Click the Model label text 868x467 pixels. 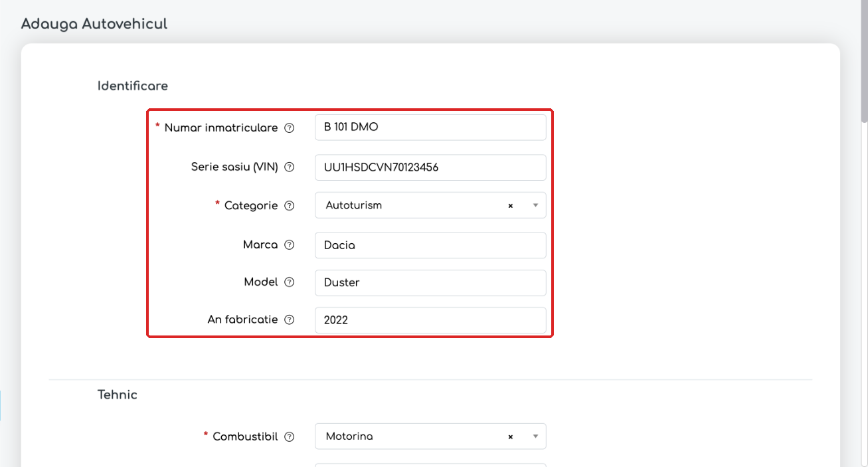tap(261, 282)
